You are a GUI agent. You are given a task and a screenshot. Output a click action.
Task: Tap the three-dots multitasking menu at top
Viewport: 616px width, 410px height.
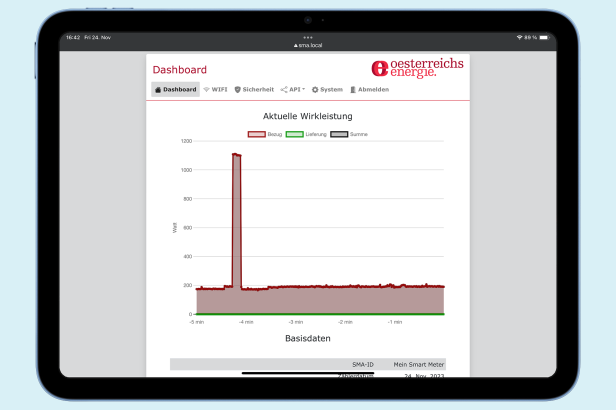[308, 37]
